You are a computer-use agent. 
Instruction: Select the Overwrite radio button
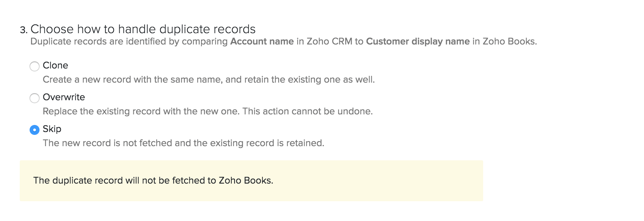pos(35,98)
